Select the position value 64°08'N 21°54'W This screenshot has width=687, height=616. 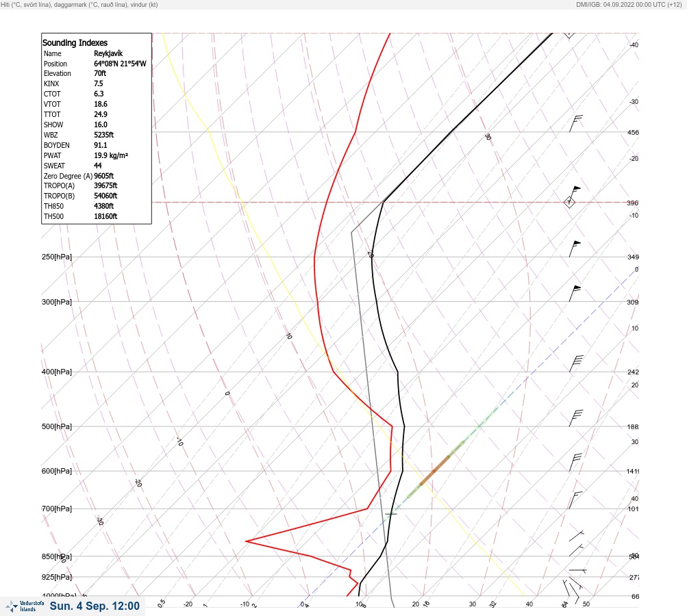click(120, 64)
